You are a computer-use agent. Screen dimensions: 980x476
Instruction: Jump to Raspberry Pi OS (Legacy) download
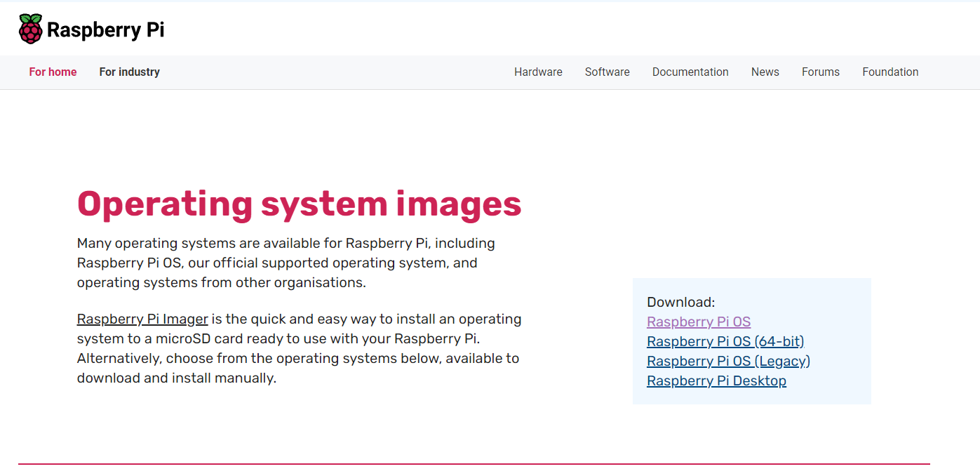point(728,361)
